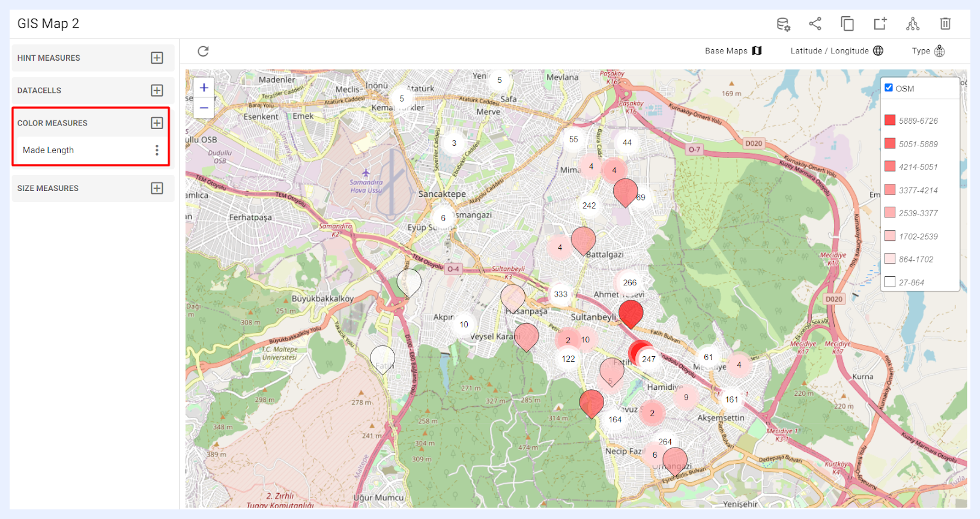Open the Base Maps map icon
The width and height of the screenshot is (980, 519).
click(757, 51)
